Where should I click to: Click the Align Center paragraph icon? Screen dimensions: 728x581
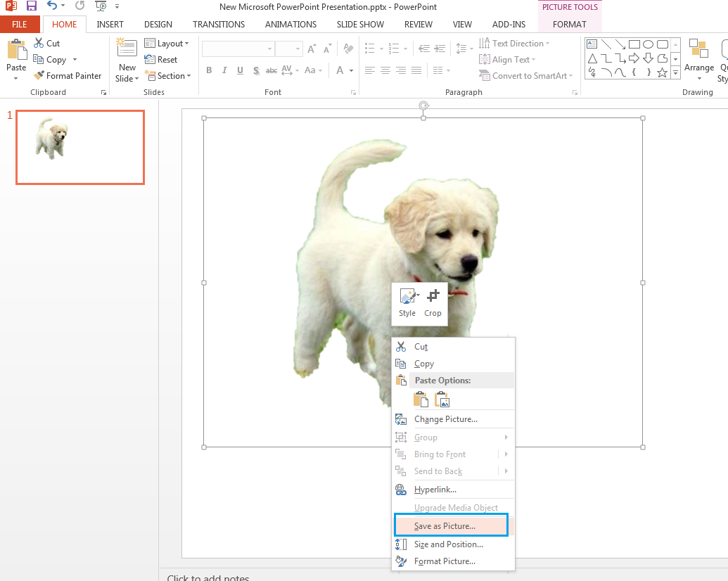[385, 70]
